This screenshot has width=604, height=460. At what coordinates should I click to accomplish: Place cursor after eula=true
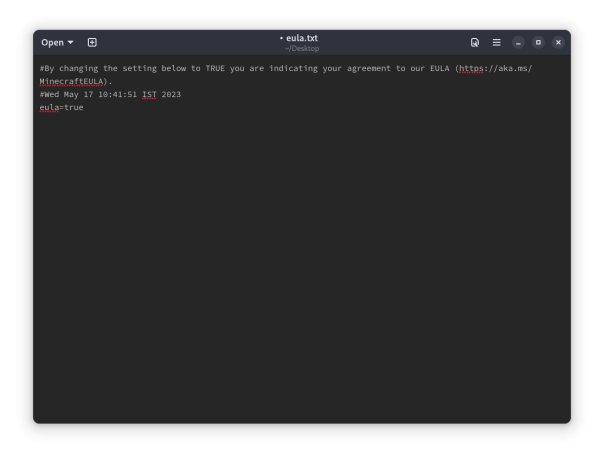click(85, 107)
